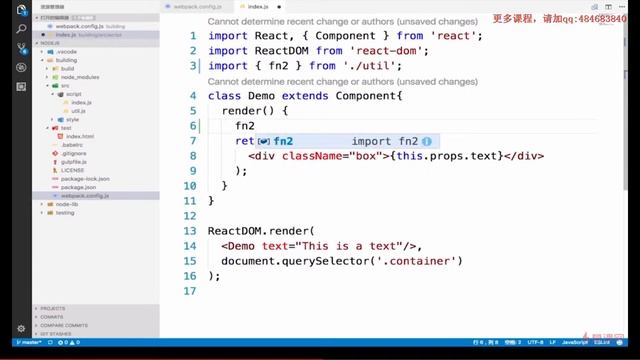Screen dimensions: 640x360
Task: Open the Search view in activity bar
Action: (x=21, y=29)
